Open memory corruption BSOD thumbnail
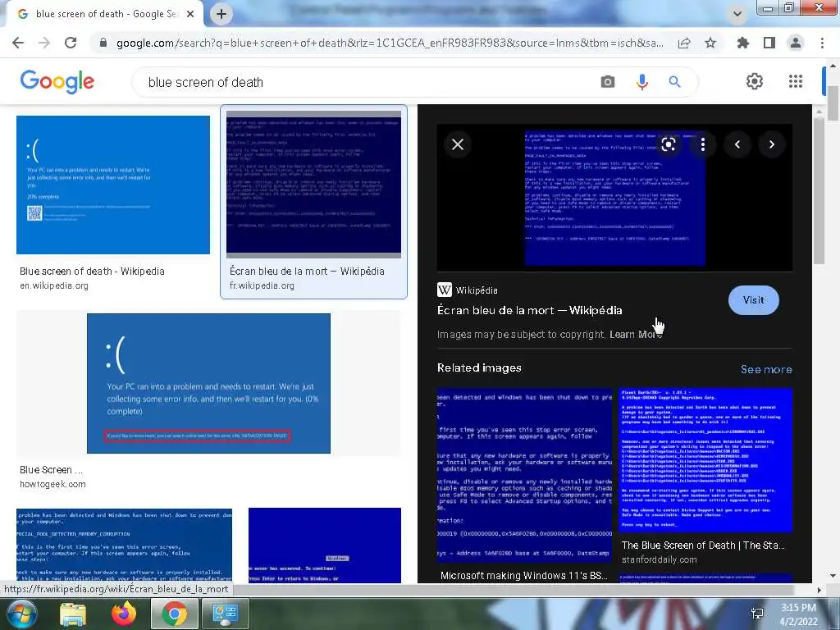 tap(125, 546)
